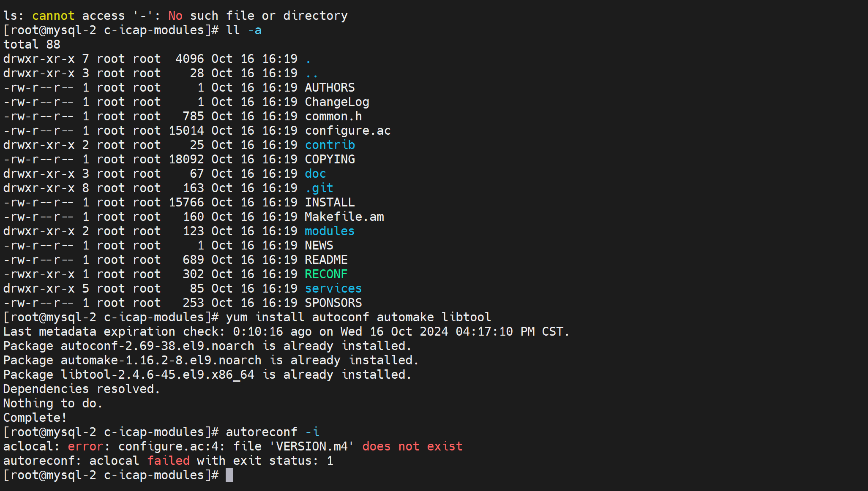Click the 'VERSION.m4' filename in error
Image resolution: width=868 pixels, height=491 pixels.
[x=312, y=446]
